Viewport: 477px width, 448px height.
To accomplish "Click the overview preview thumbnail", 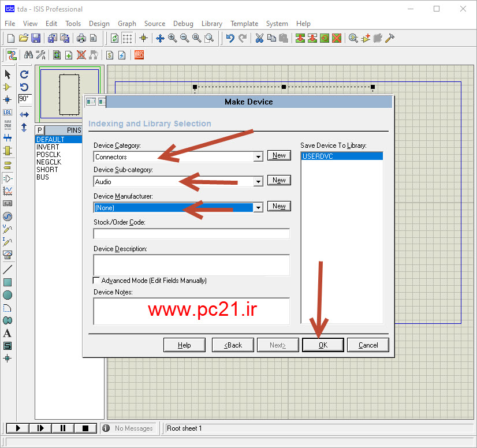I will [70, 94].
